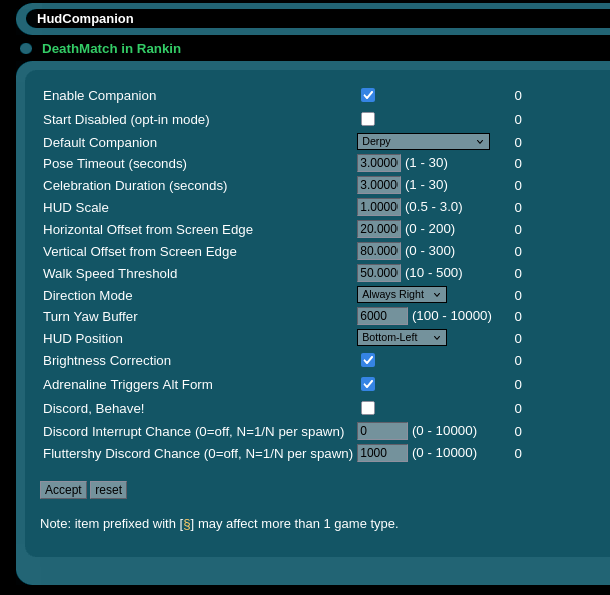Click the 'Default Companion' label
Viewport: 610px width, 595px height.
point(100,143)
